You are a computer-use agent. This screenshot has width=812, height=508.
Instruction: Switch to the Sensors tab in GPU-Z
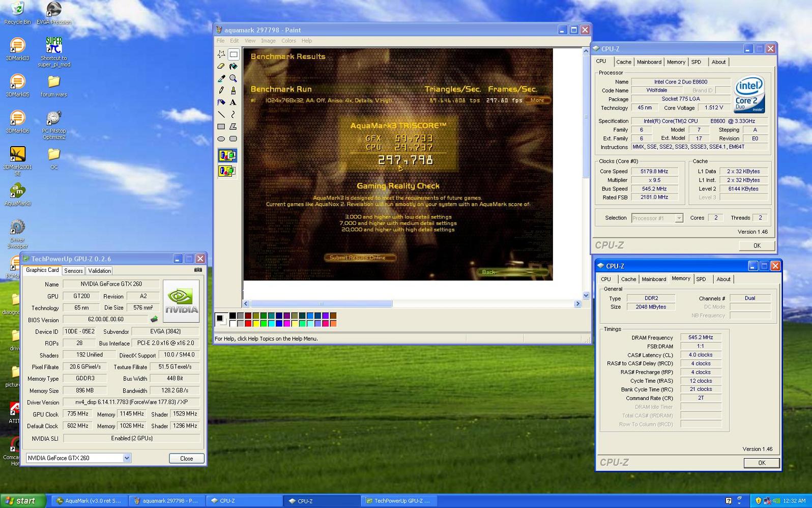(73, 271)
